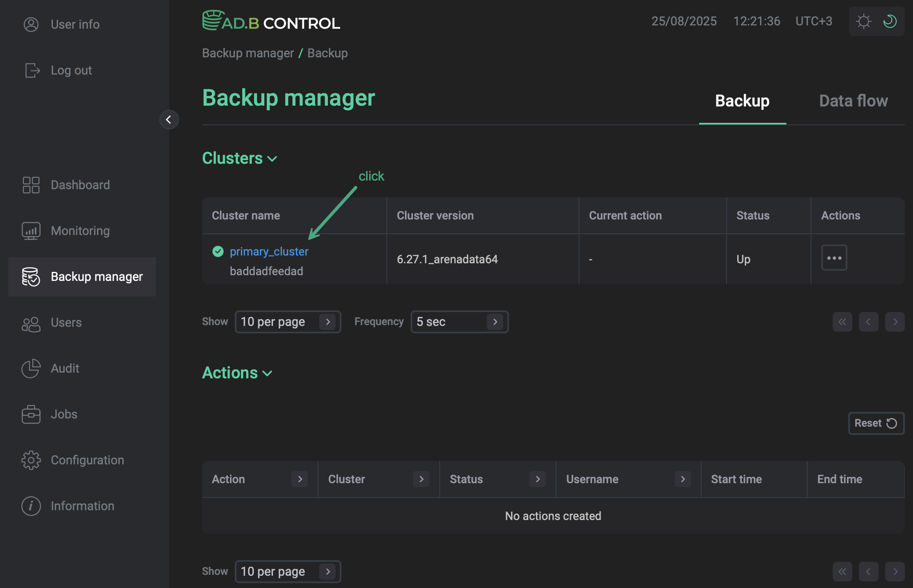Collapse the Clusters section

coord(272,158)
